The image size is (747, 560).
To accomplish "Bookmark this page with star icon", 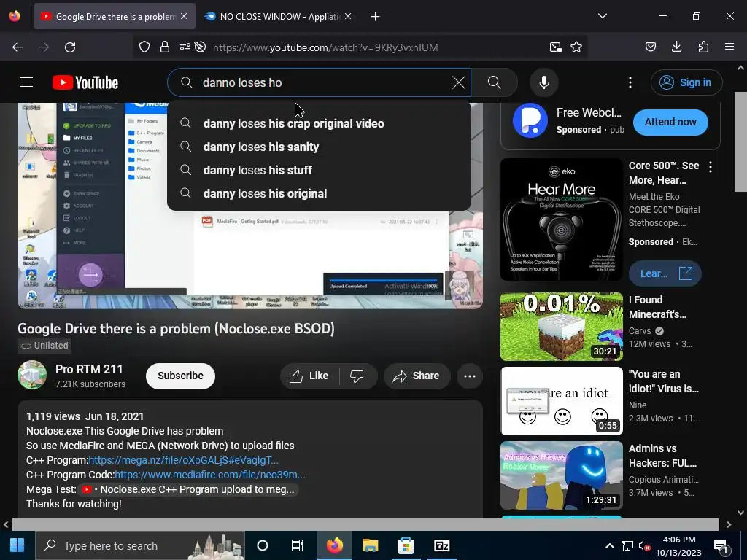I will [576, 47].
